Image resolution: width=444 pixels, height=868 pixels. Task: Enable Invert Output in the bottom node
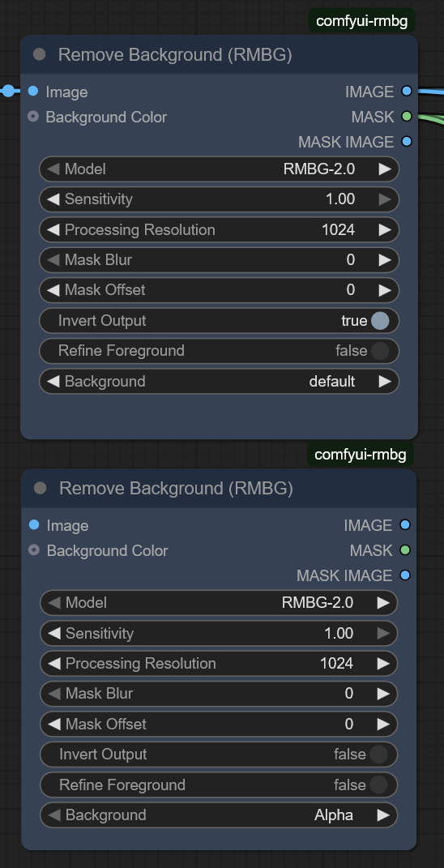[219, 754]
